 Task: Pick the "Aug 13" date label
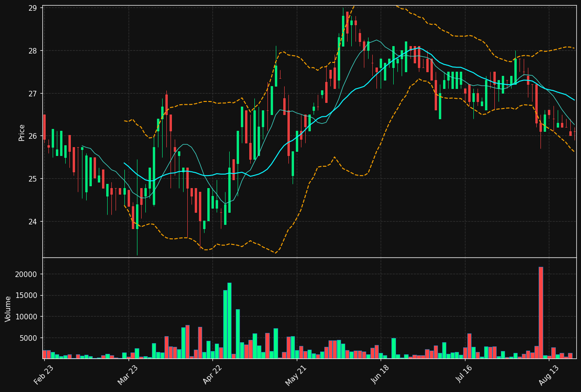[549, 375]
